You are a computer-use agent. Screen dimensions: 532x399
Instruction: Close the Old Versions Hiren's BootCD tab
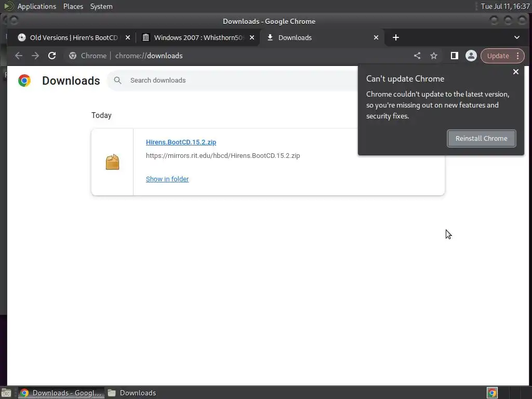128,37
